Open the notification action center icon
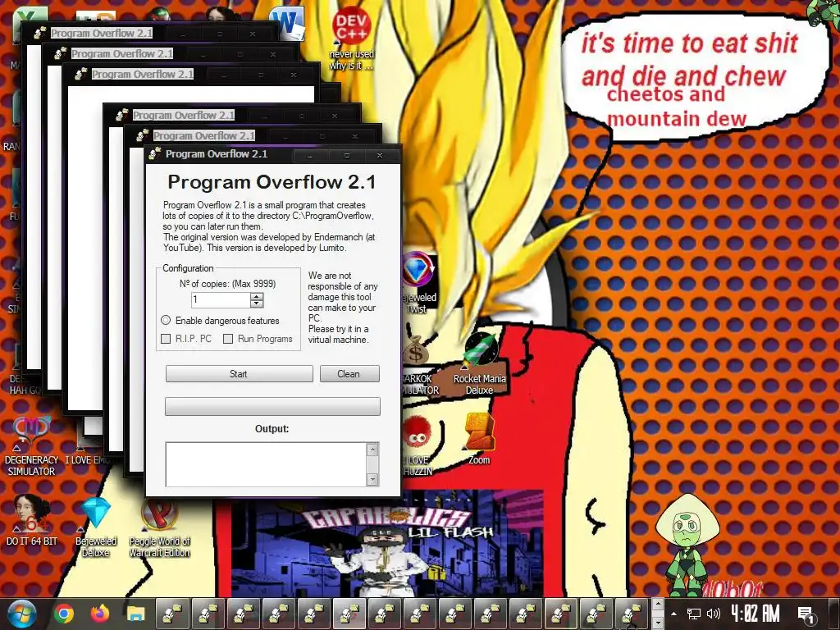Image resolution: width=840 pixels, height=630 pixels. tap(806, 614)
